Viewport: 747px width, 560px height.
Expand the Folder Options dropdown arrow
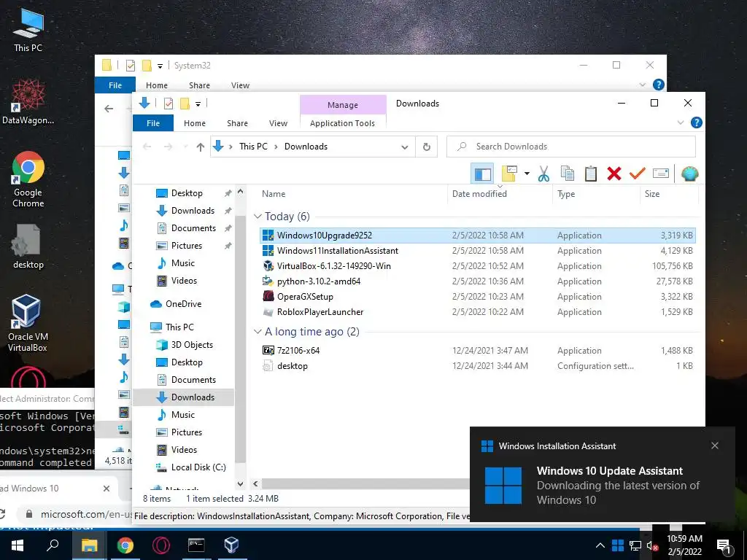pyautogui.click(x=527, y=174)
